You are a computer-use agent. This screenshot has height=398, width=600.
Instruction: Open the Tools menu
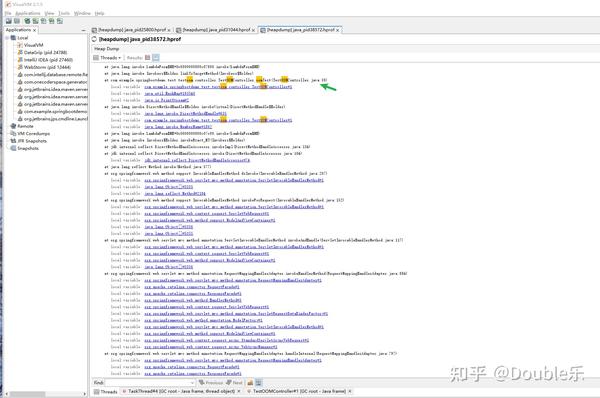64,13
